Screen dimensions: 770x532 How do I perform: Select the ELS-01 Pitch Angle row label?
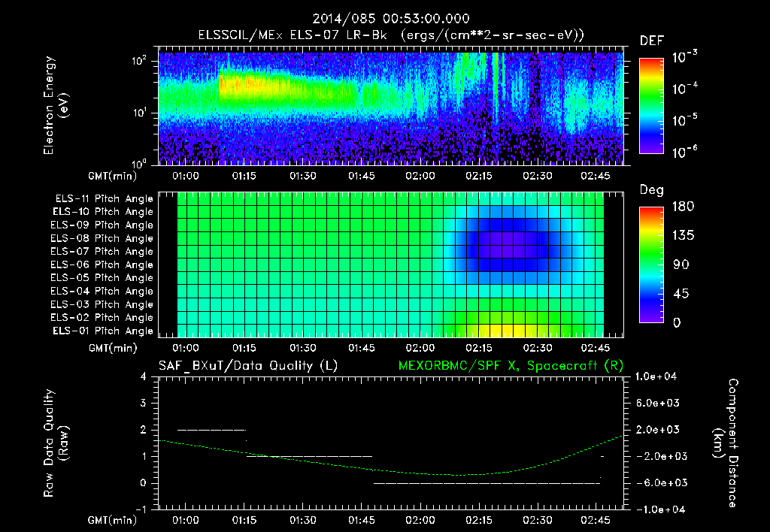click(103, 331)
